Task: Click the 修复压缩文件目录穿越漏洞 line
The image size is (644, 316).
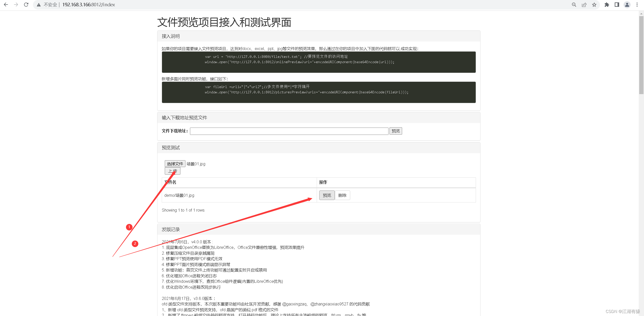Action: tap(188, 253)
